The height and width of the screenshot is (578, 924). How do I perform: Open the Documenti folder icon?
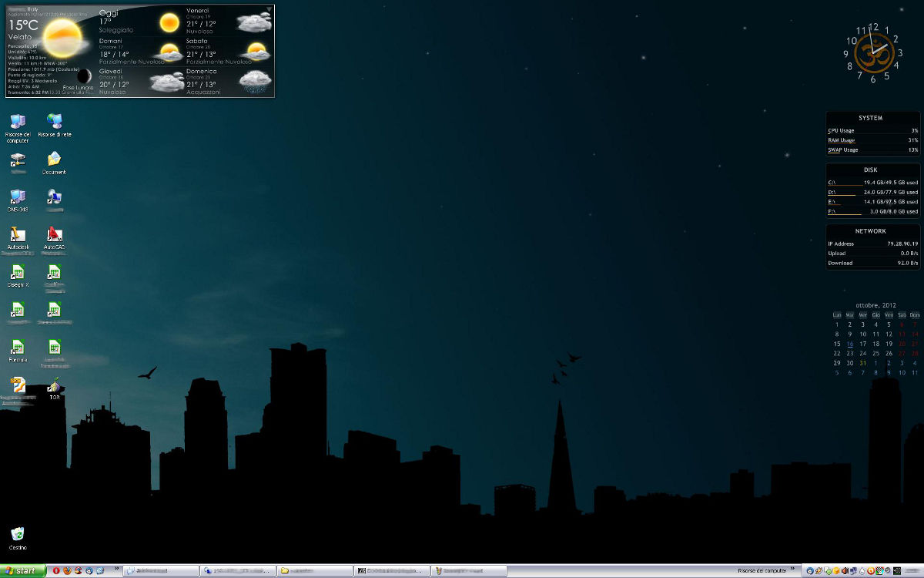coord(54,160)
